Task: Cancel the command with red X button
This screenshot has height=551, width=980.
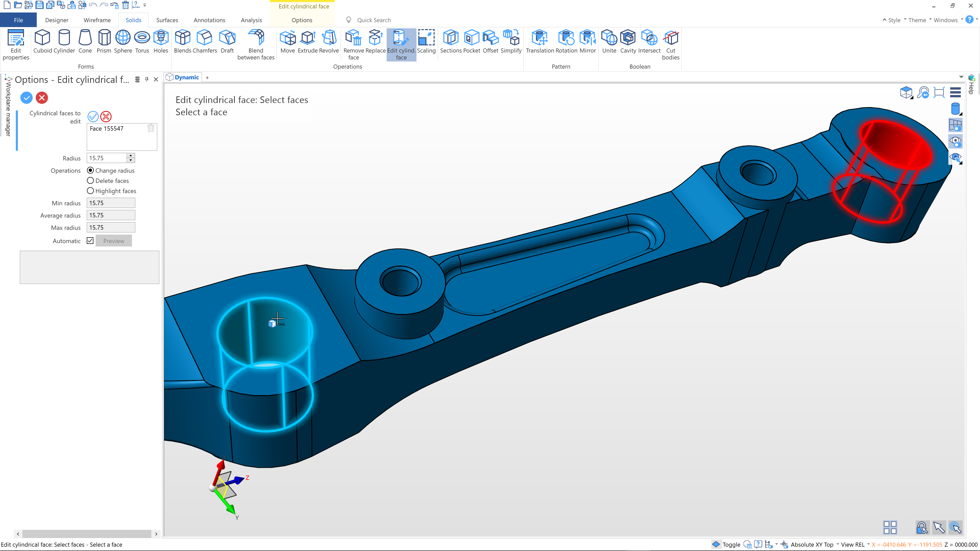Action: tap(42, 98)
